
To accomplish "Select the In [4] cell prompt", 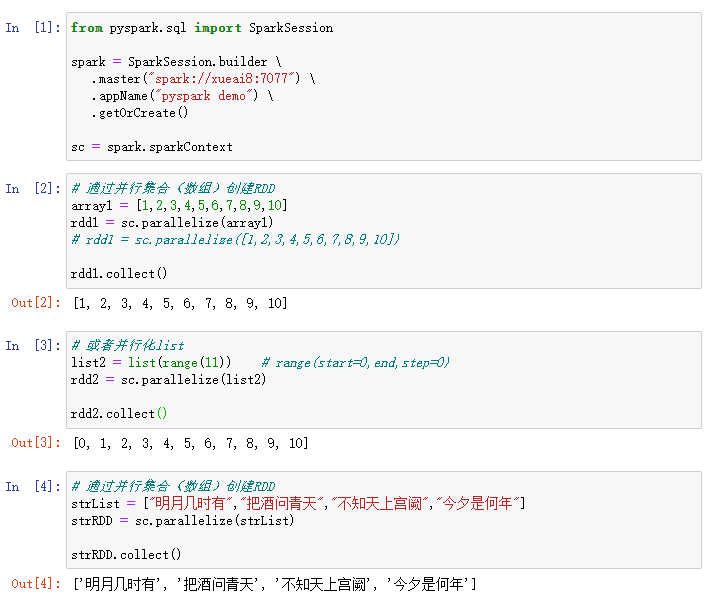I will tap(33, 486).
